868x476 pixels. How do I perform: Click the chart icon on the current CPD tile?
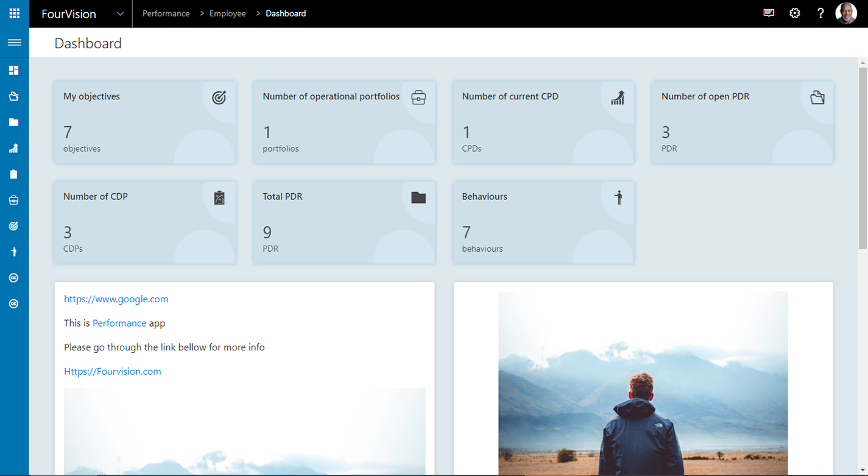tap(618, 98)
